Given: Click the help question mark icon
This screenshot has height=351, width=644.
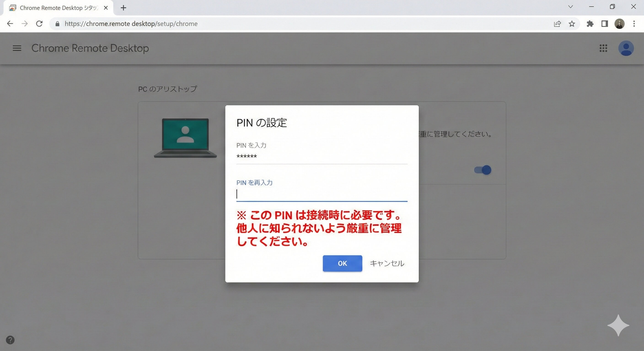Looking at the screenshot, I should (10, 340).
